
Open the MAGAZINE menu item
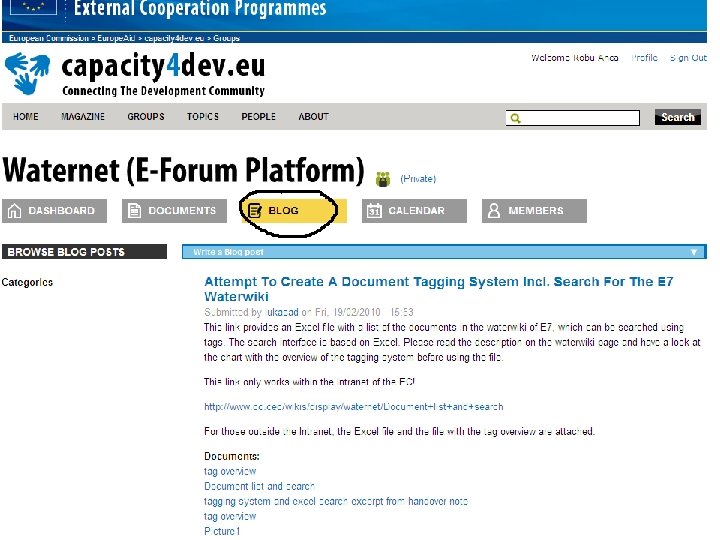click(x=83, y=117)
